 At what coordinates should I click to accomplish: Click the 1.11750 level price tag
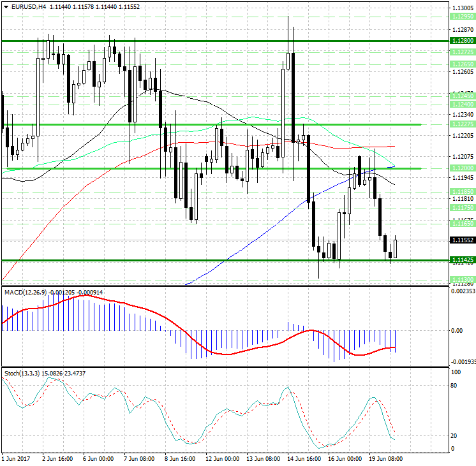(463, 208)
